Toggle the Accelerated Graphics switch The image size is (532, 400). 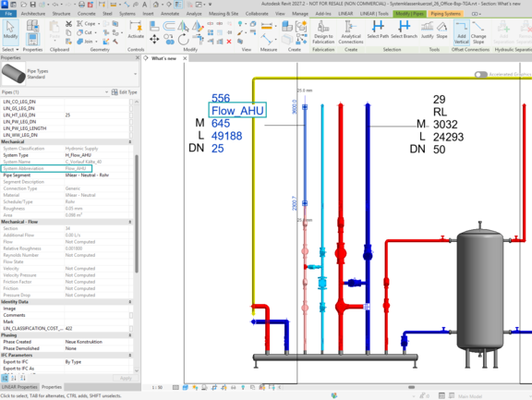click(481, 74)
